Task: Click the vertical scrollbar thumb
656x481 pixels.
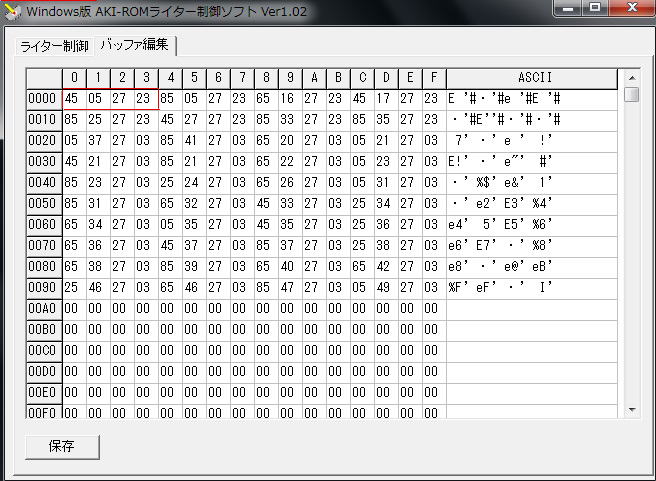Action: pos(632,94)
